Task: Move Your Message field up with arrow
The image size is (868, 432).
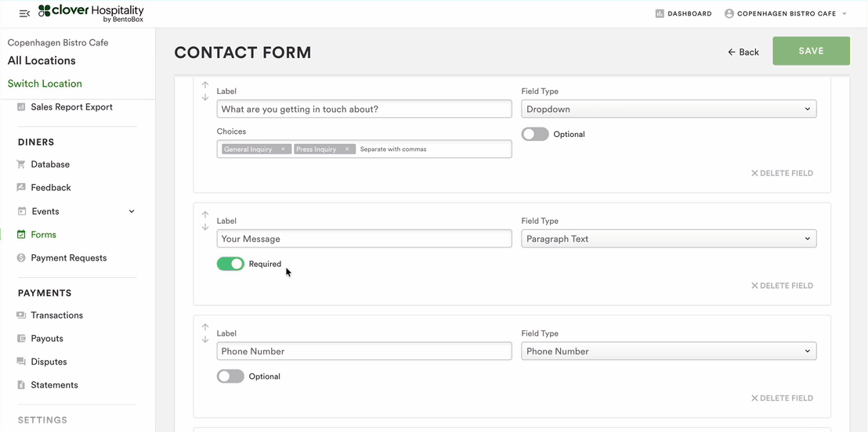Action: (x=205, y=214)
